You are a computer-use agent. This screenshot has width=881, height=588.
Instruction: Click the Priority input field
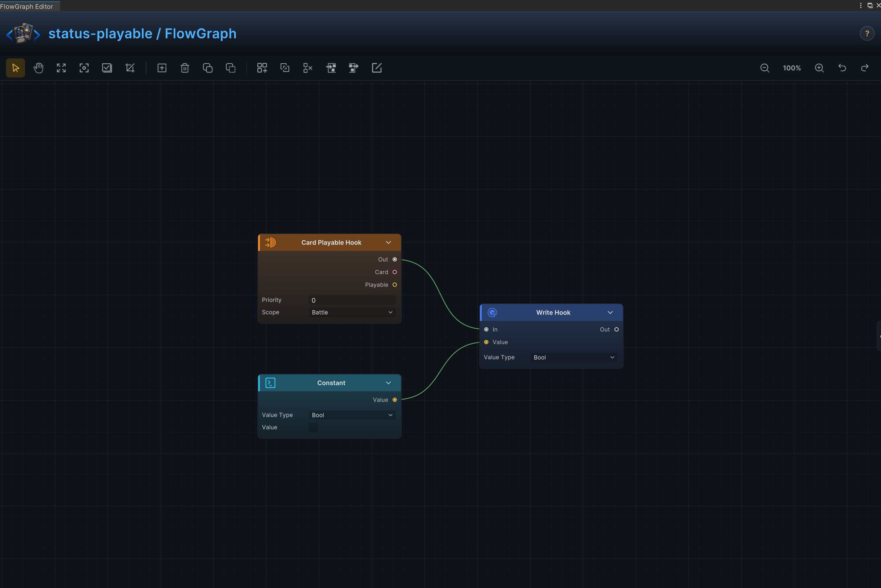click(x=352, y=300)
